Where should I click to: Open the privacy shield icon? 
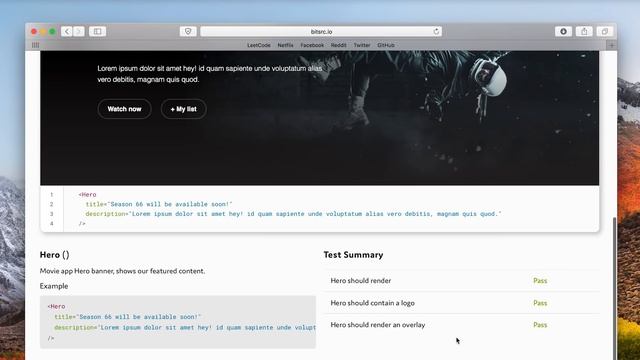(x=188, y=31)
